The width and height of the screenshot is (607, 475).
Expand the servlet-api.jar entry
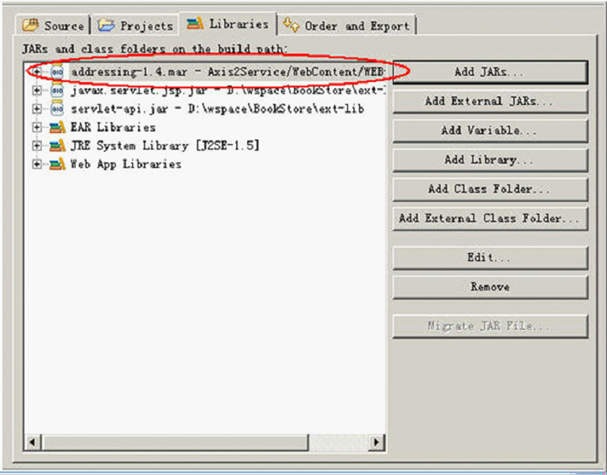[x=37, y=109]
